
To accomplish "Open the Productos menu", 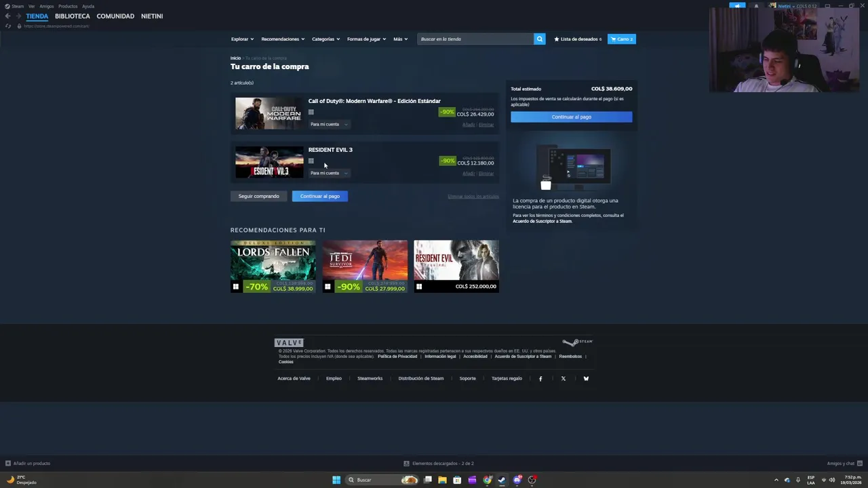I will (x=68, y=6).
